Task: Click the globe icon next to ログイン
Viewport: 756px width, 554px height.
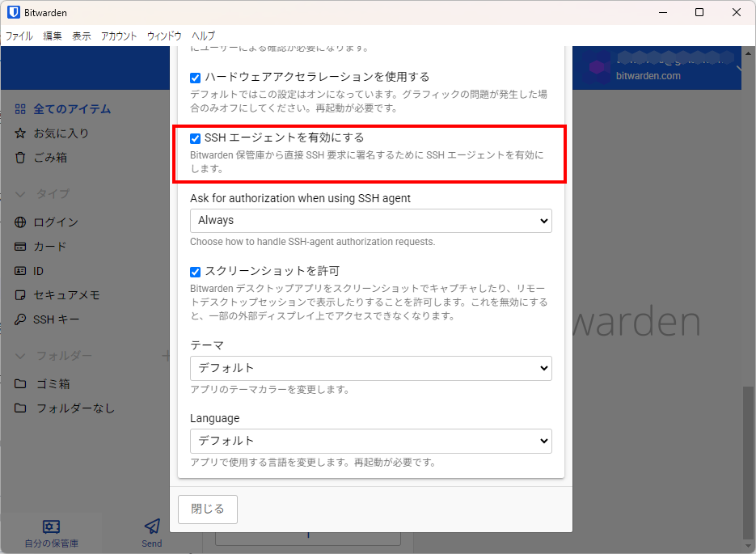Action: pos(20,222)
